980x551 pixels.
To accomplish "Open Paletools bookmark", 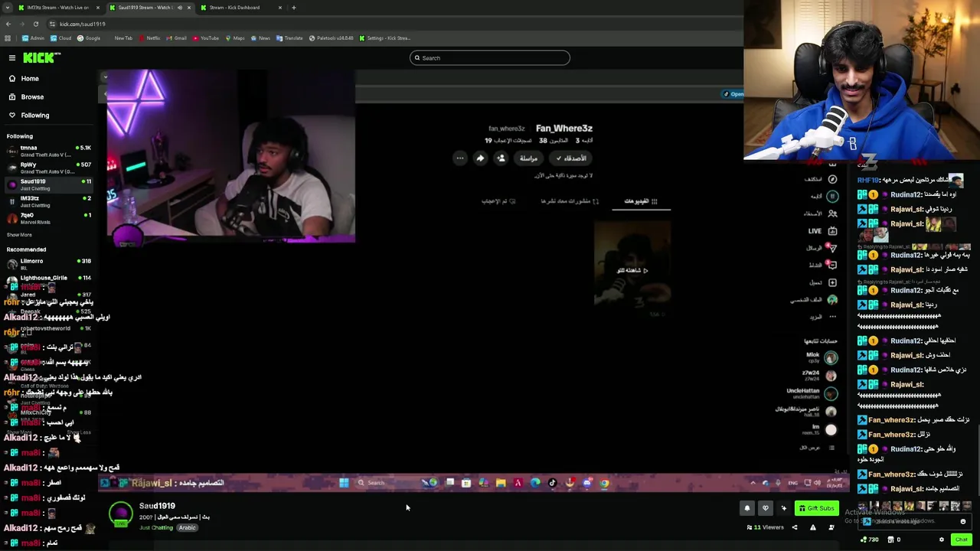I will click(332, 38).
